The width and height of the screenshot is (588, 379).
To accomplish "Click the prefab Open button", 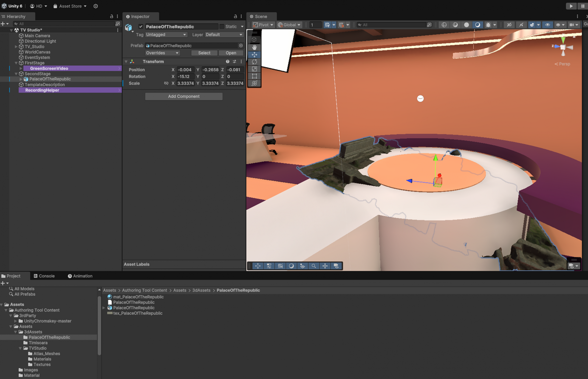I will (x=231, y=53).
